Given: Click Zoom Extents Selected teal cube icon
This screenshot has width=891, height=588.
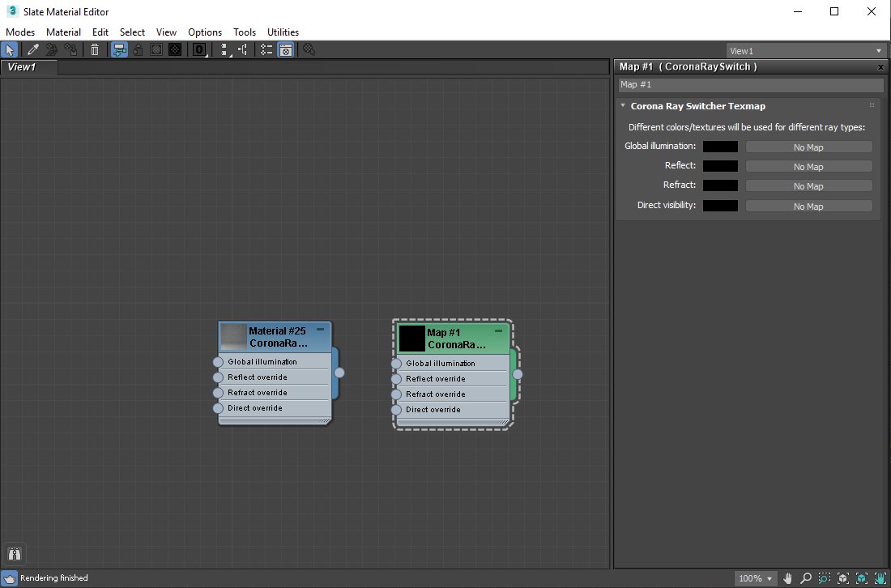Looking at the screenshot, I should (862, 578).
